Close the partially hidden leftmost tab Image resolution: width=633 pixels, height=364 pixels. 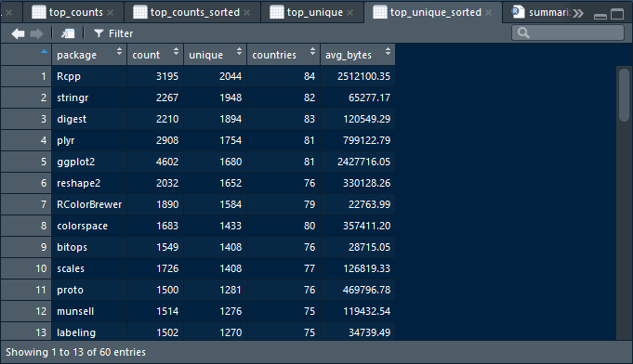click(9, 13)
